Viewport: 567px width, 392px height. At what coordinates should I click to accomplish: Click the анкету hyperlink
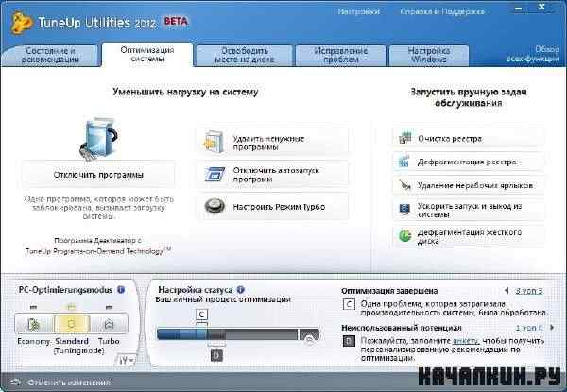click(x=466, y=341)
